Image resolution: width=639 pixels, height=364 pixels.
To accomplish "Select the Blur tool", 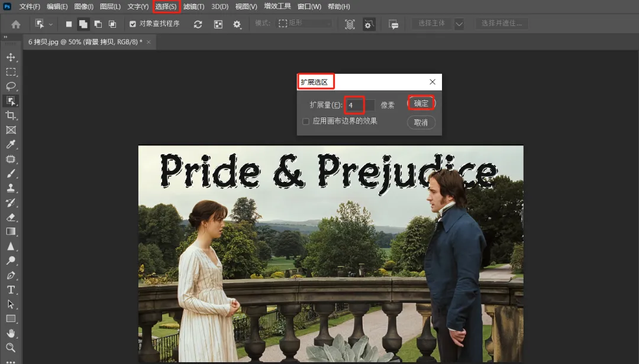I will click(11, 246).
